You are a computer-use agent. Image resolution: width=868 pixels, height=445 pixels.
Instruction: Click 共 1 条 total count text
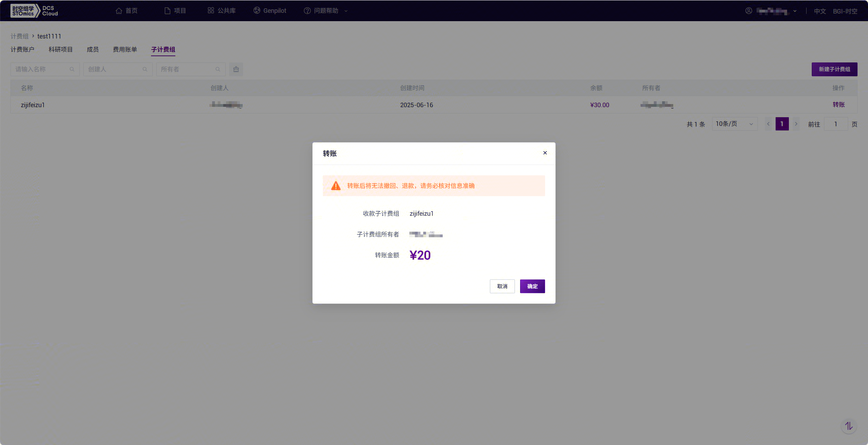click(696, 124)
